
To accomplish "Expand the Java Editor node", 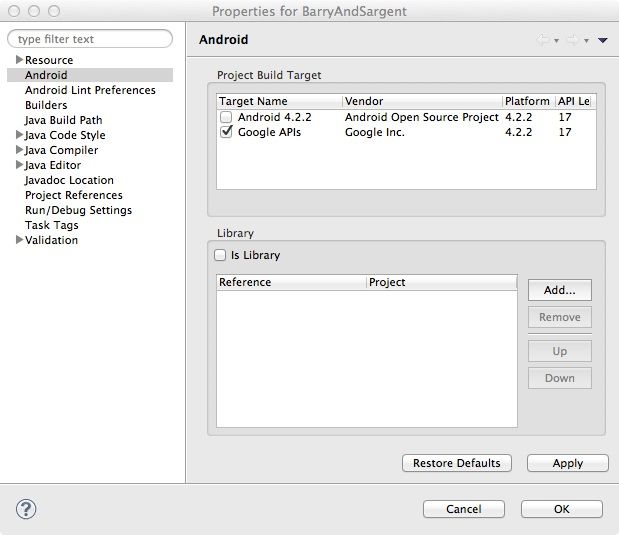I will pos(19,165).
